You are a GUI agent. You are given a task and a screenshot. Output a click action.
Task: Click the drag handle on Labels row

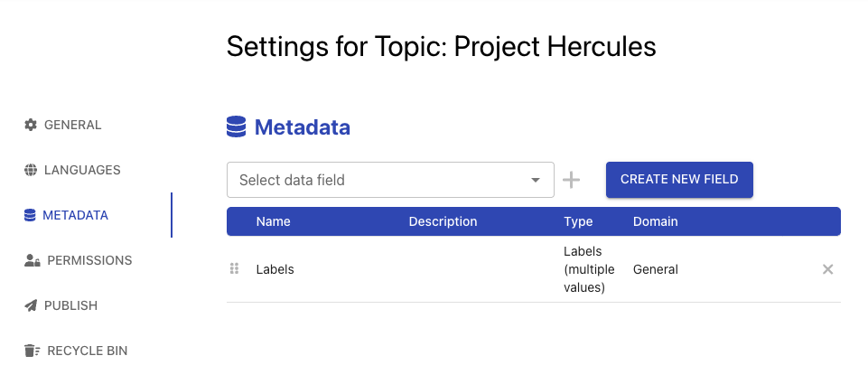(x=234, y=269)
